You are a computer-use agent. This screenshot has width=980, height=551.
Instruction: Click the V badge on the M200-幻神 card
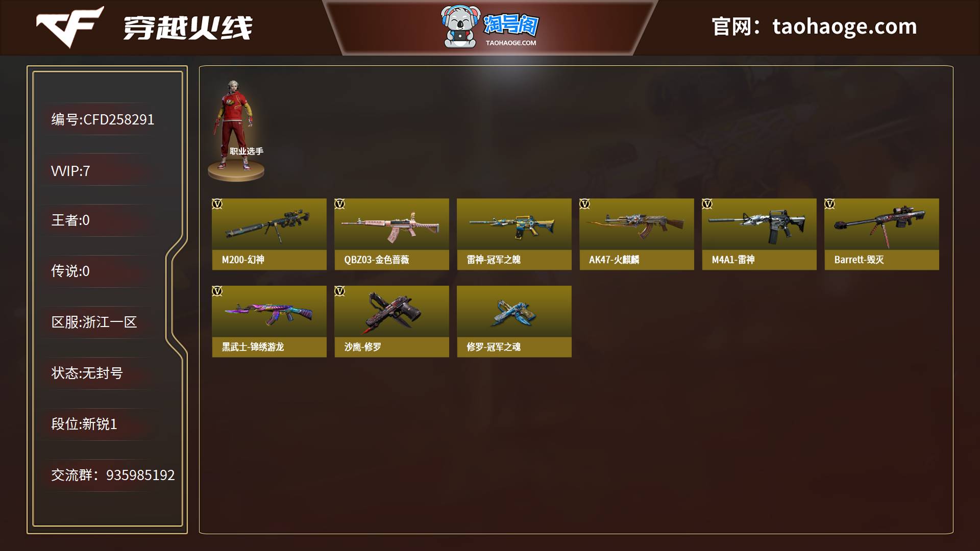pos(217,204)
